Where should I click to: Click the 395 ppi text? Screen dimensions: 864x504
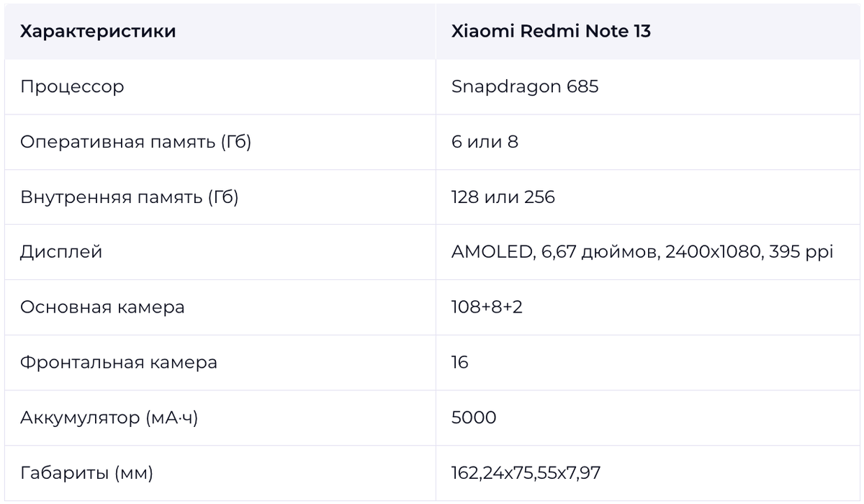801,253
